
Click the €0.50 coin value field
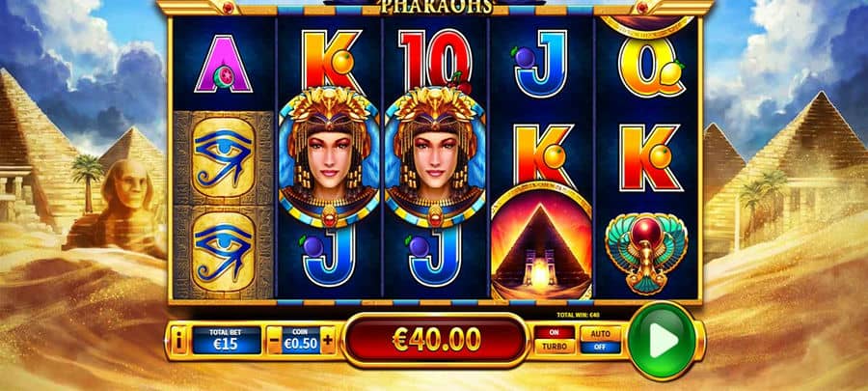(301, 340)
